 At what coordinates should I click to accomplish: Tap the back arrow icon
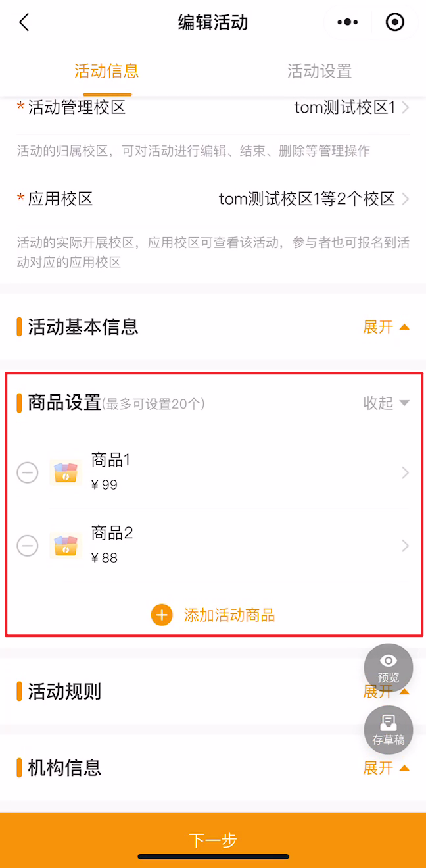pyautogui.click(x=24, y=22)
